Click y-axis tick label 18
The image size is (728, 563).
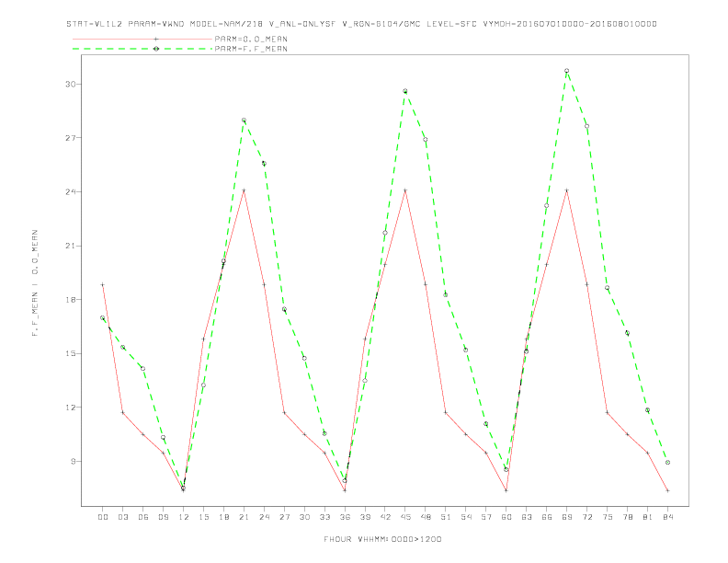[x=70, y=300]
